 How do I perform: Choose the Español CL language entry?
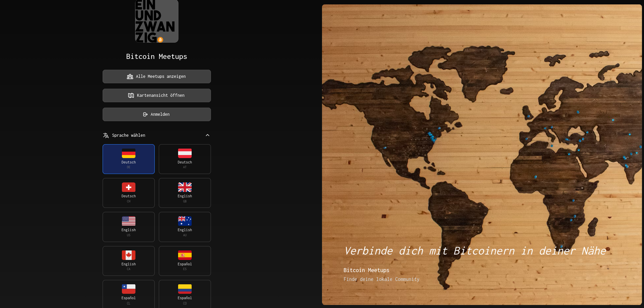coord(129,294)
